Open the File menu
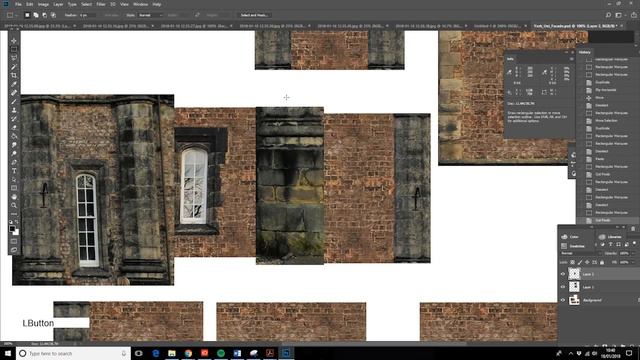Screen dimensions: 640x360 18,4
